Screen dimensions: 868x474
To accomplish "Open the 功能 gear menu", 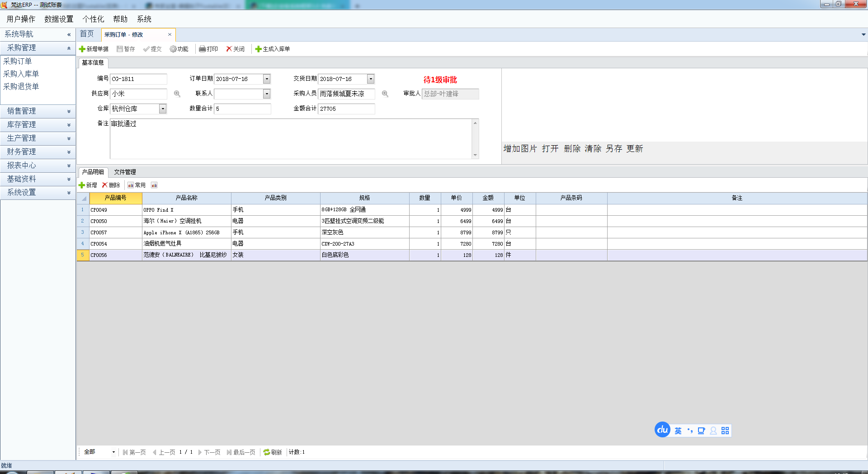I will coord(173,49).
